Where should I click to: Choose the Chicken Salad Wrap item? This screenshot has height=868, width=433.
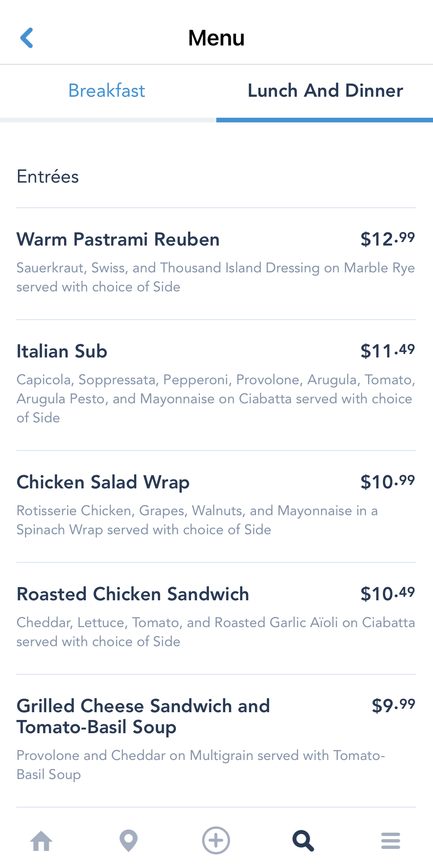tap(103, 482)
